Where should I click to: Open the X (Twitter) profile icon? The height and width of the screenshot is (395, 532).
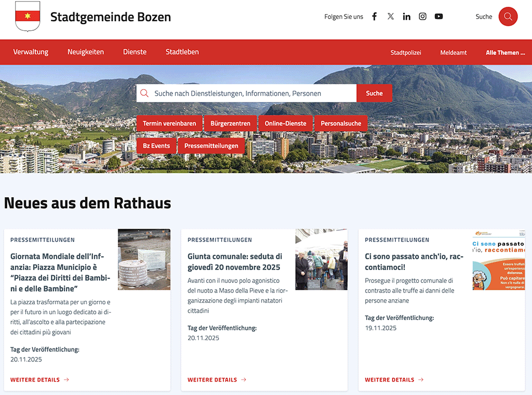coord(390,17)
